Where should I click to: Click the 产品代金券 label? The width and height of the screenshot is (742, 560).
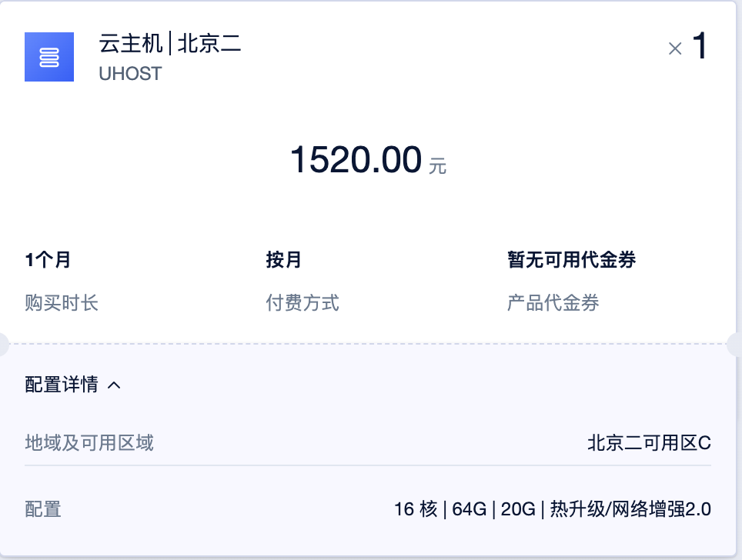[553, 303]
